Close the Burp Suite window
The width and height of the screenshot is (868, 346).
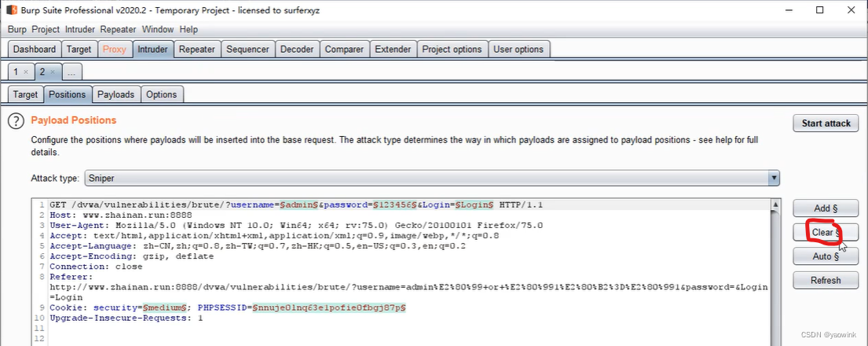pyautogui.click(x=850, y=10)
